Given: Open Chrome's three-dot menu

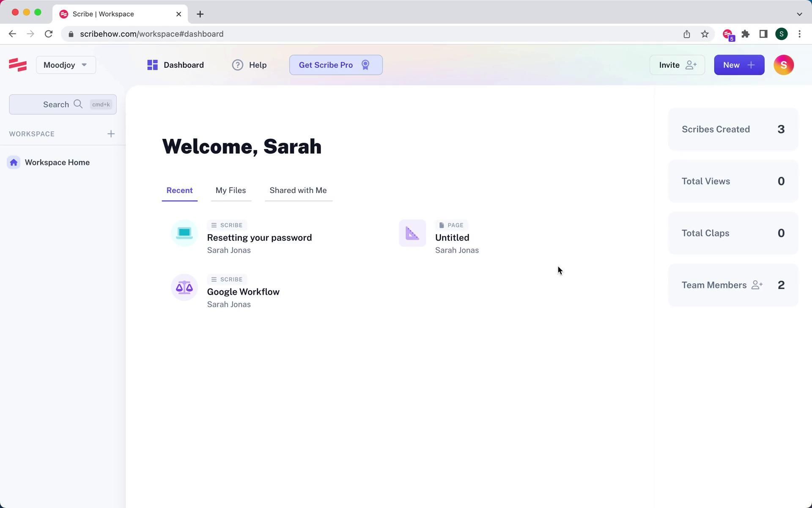Looking at the screenshot, I should 800,34.
